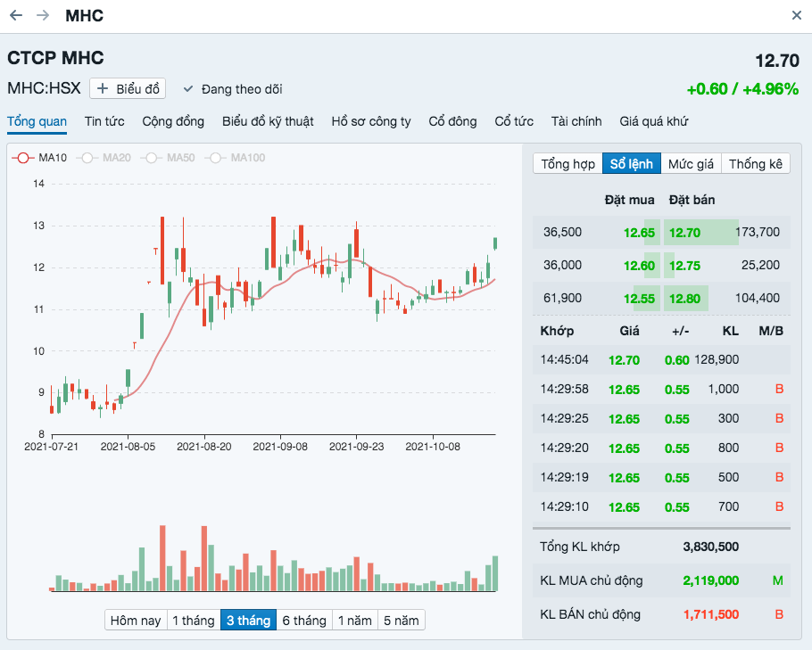Image resolution: width=812 pixels, height=650 pixels.
Task: Click the Đặt bán column header
Action: tap(692, 200)
